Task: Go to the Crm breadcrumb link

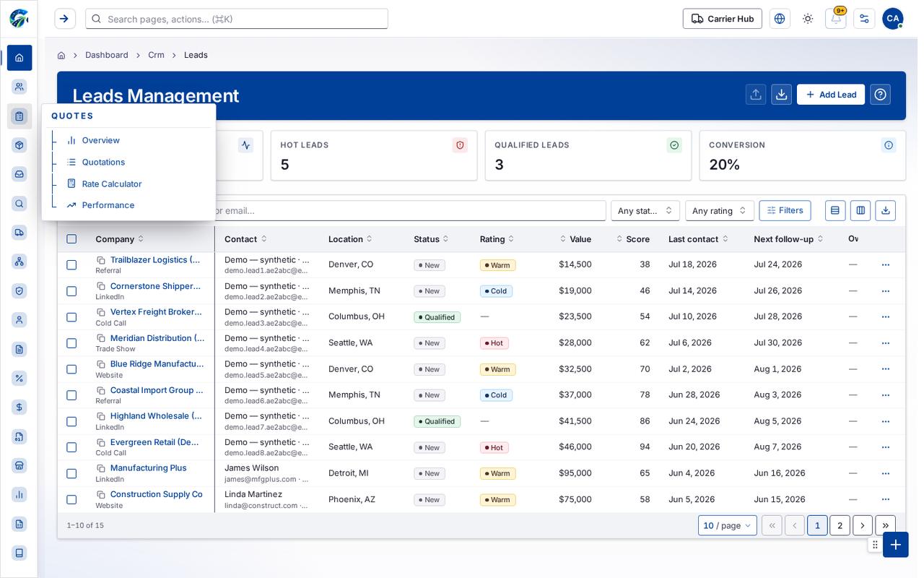Action: tap(156, 55)
